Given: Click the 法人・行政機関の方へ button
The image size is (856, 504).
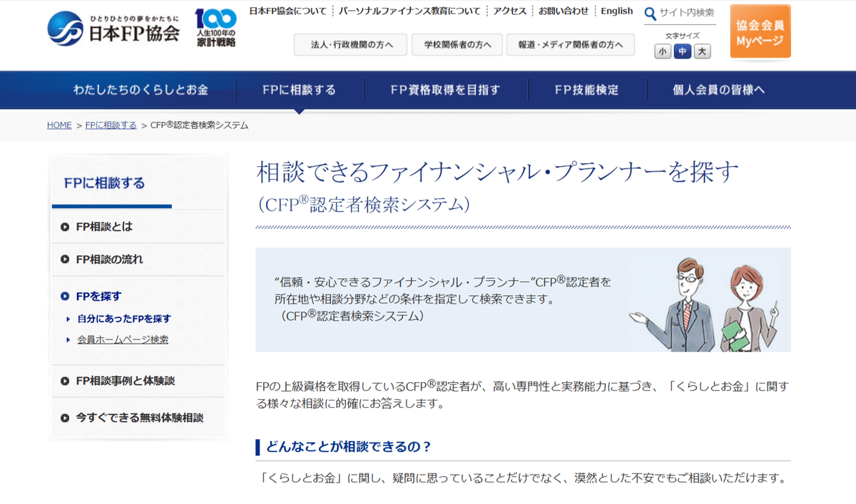Looking at the screenshot, I should (350, 44).
